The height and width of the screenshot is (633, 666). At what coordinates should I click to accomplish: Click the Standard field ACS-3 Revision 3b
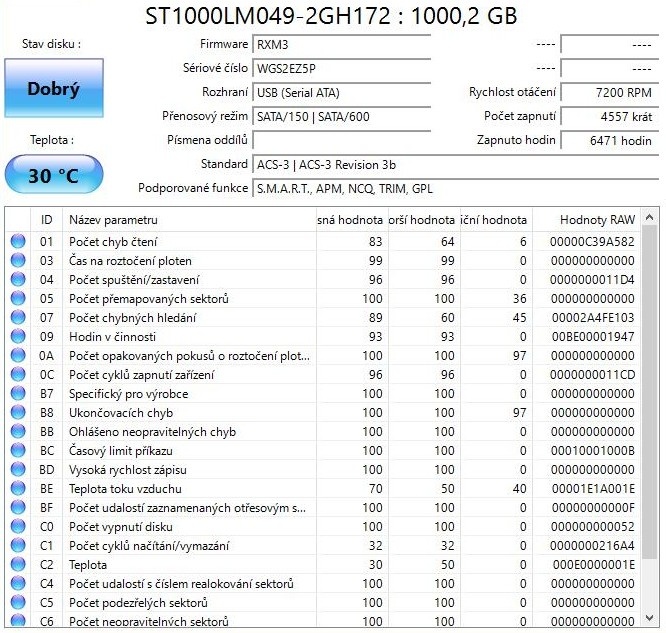pos(455,164)
